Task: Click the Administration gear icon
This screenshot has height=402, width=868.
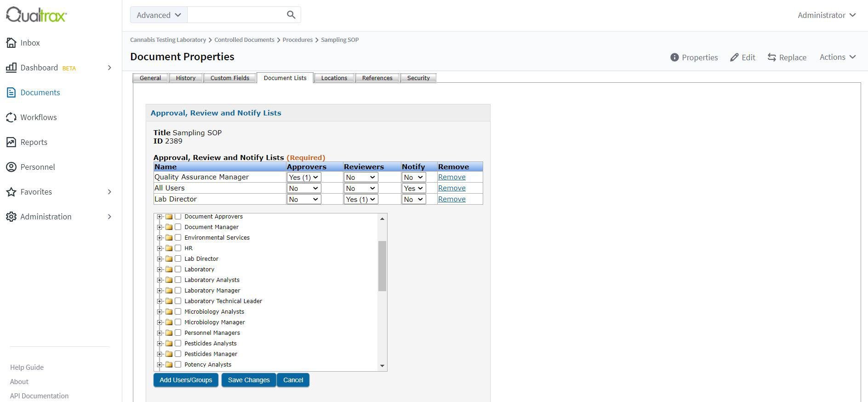Action: [11, 217]
